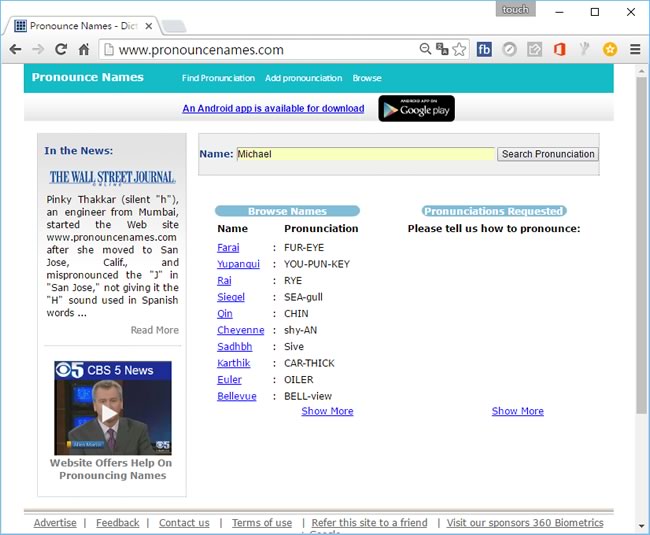This screenshot has height=535, width=650.
Task: Click the browser forward arrow
Action: tap(38, 50)
